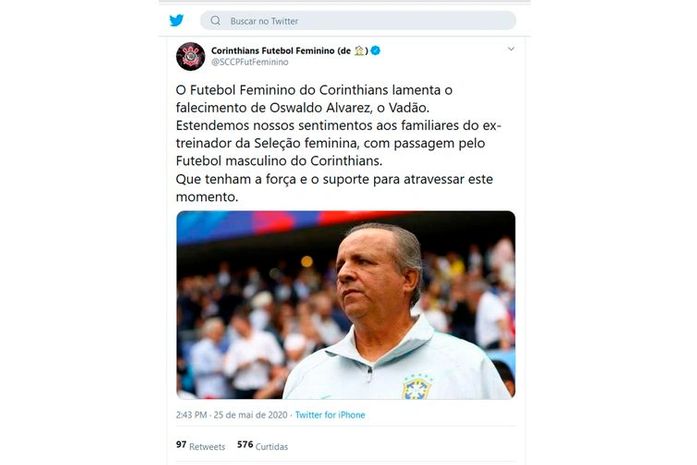Click the Twitter for iPhone link
697x465 pixels.
click(330, 415)
